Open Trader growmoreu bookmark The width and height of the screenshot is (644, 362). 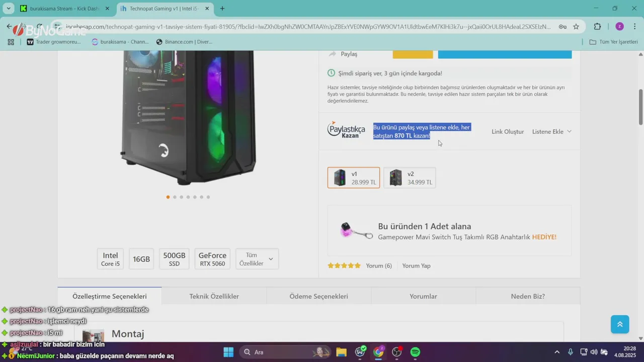53,42
